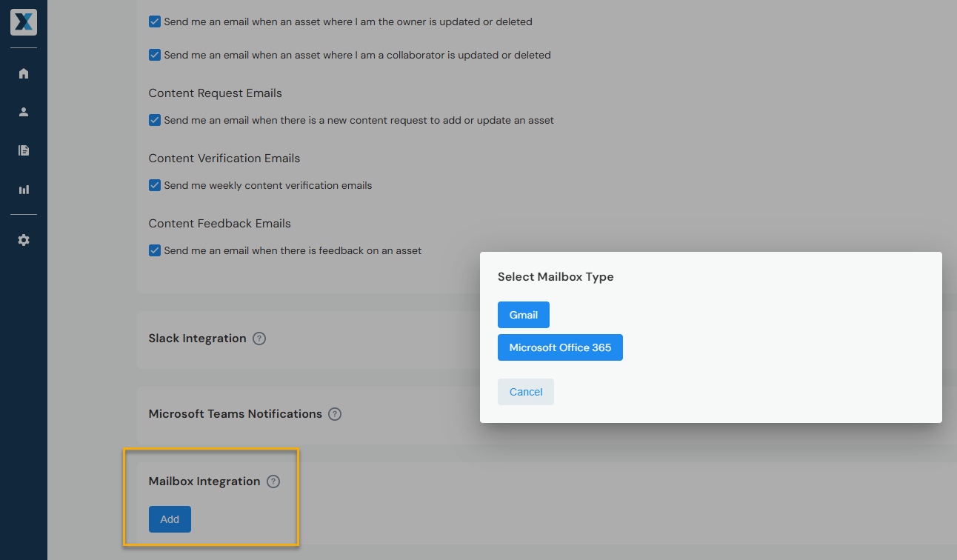Open the documents sidebar icon
The image size is (957, 560).
(x=24, y=150)
